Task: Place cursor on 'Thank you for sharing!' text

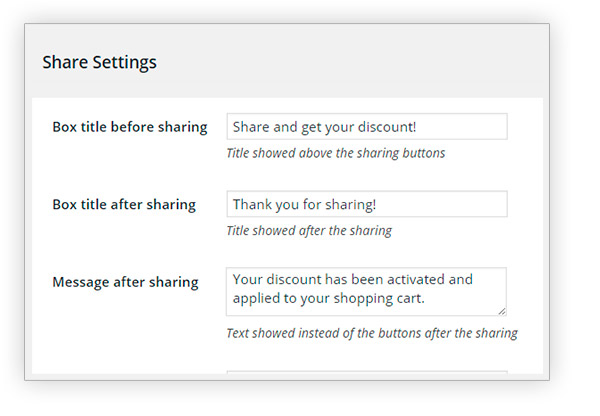Action: (303, 204)
